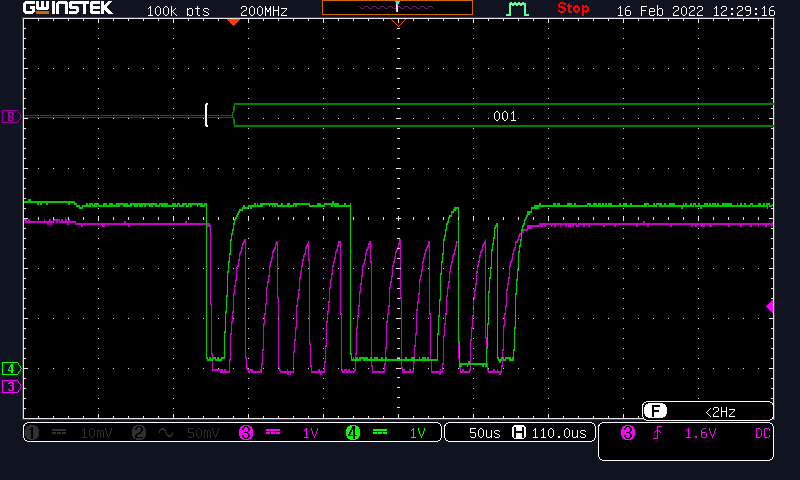This screenshot has width=800, height=480.
Task: Click the dimmed channel 2 number icon
Action: pos(139,433)
